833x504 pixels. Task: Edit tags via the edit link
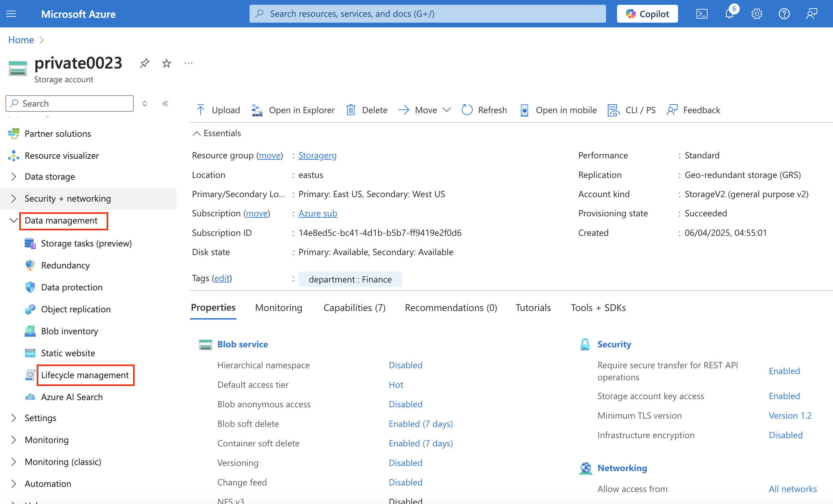[x=222, y=278]
